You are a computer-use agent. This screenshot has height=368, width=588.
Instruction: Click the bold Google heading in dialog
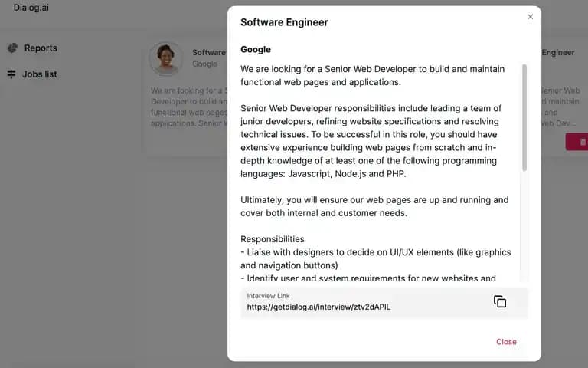tap(256, 49)
